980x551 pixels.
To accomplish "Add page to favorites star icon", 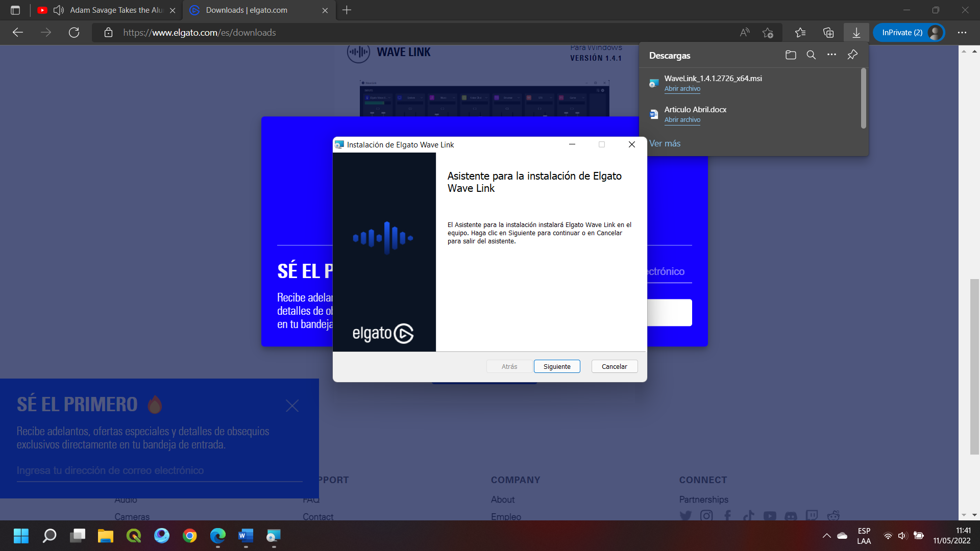I will (x=768, y=33).
